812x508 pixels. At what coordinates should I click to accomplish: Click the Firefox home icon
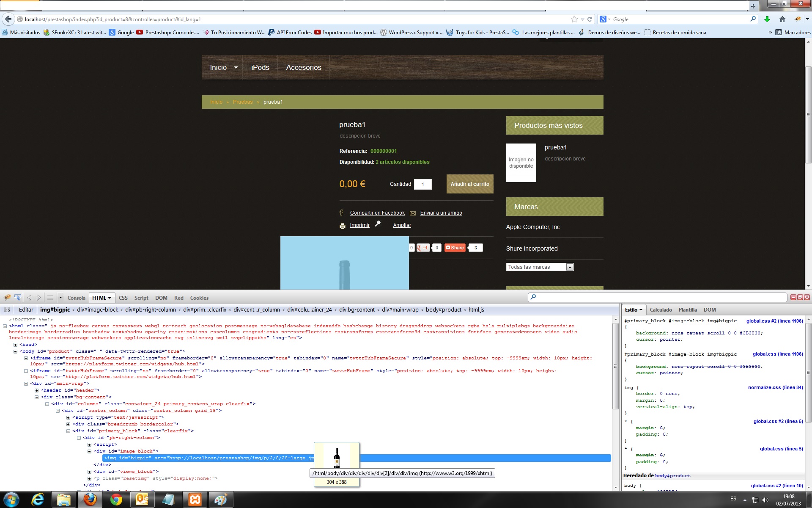click(x=782, y=19)
